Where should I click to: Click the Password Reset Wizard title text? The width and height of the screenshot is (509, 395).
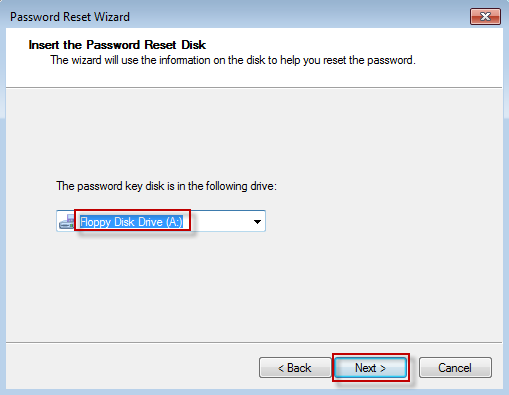point(70,17)
